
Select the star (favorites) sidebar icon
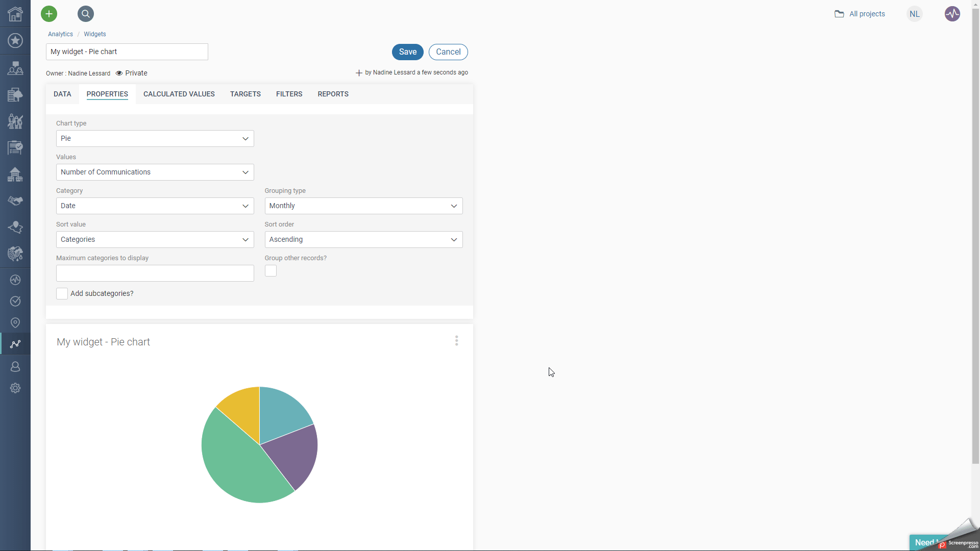pos(15,40)
